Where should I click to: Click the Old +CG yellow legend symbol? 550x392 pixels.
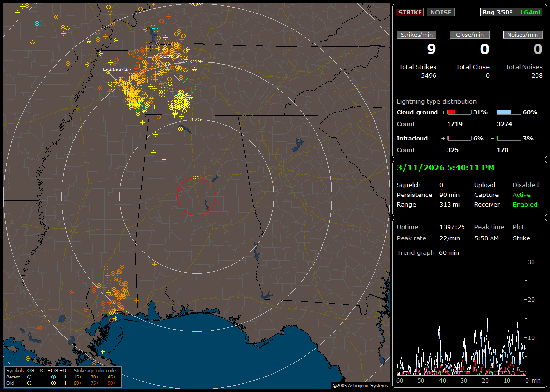(x=53, y=383)
